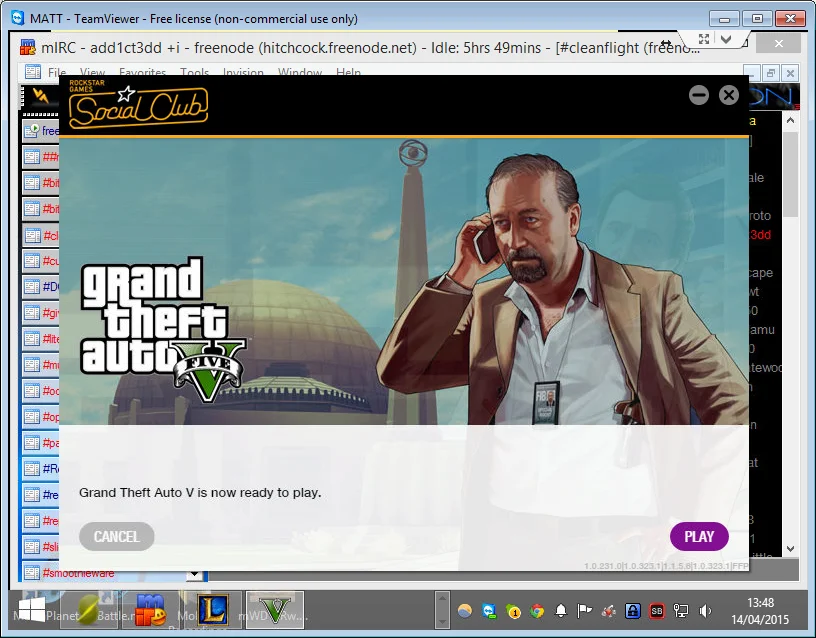
Task: Switch to the #cl channel in mIRC switchbar
Action: (41, 236)
